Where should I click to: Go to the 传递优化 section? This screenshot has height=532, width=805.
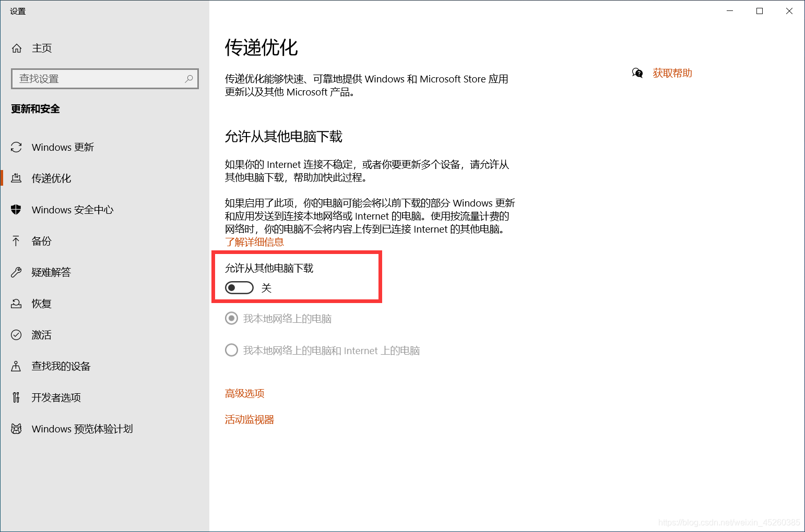[104, 178]
